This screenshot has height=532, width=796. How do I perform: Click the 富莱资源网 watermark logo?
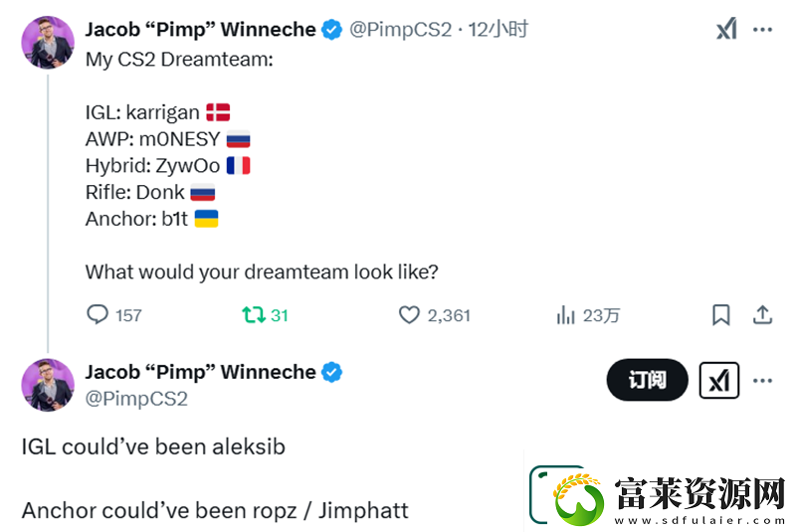pos(658,495)
